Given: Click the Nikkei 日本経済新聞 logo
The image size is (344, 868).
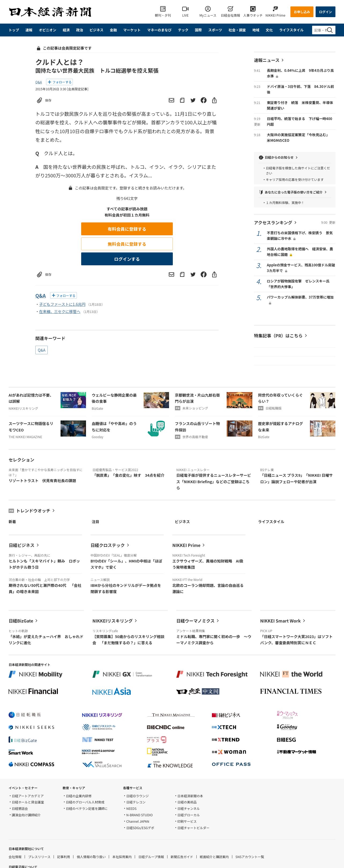Looking at the screenshot, I should (x=50, y=12).
